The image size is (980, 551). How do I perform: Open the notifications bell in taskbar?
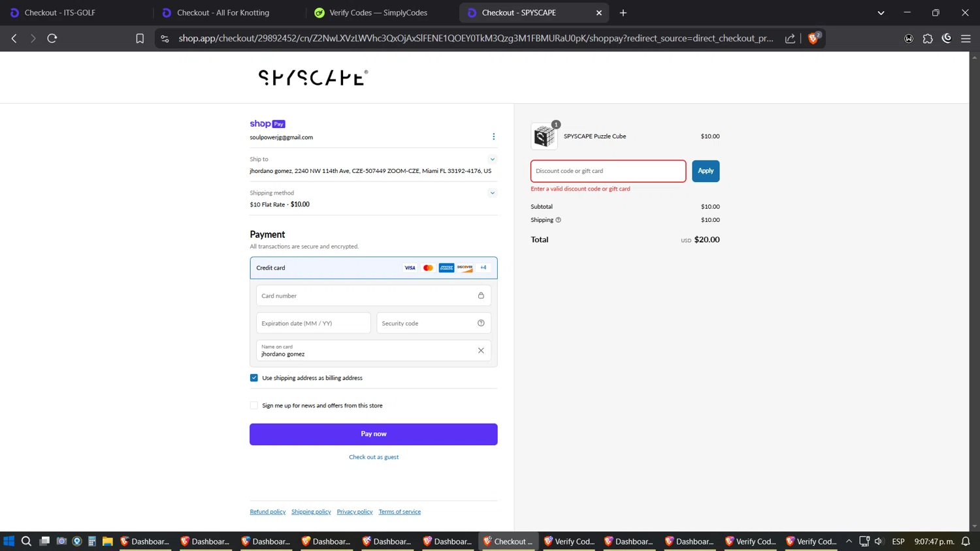point(966,541)
